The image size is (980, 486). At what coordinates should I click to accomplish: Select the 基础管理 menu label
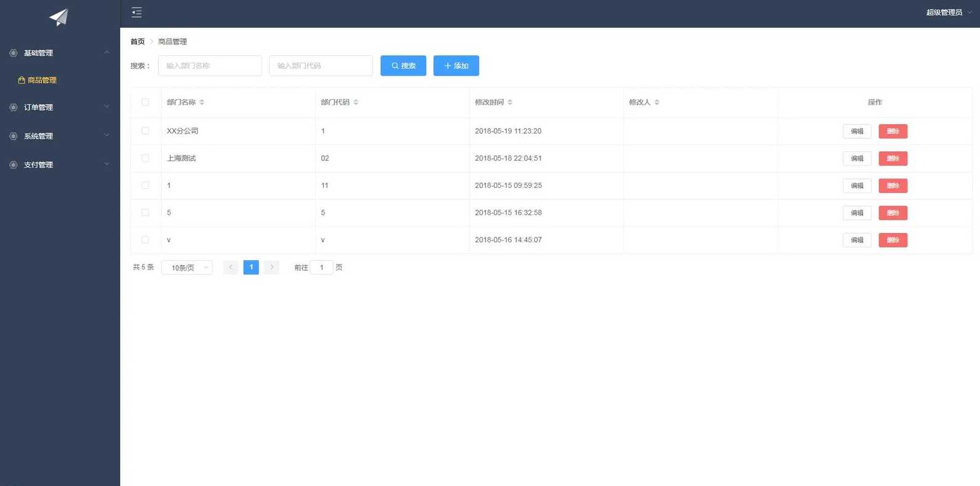pyautogui.click(x=38, y=53)
